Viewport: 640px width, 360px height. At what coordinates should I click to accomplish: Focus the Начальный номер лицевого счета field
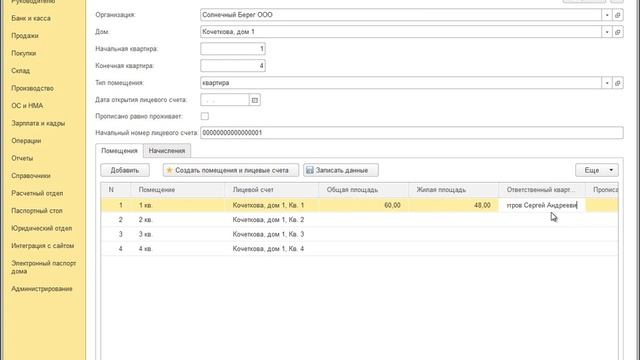(x=412, y=133)
